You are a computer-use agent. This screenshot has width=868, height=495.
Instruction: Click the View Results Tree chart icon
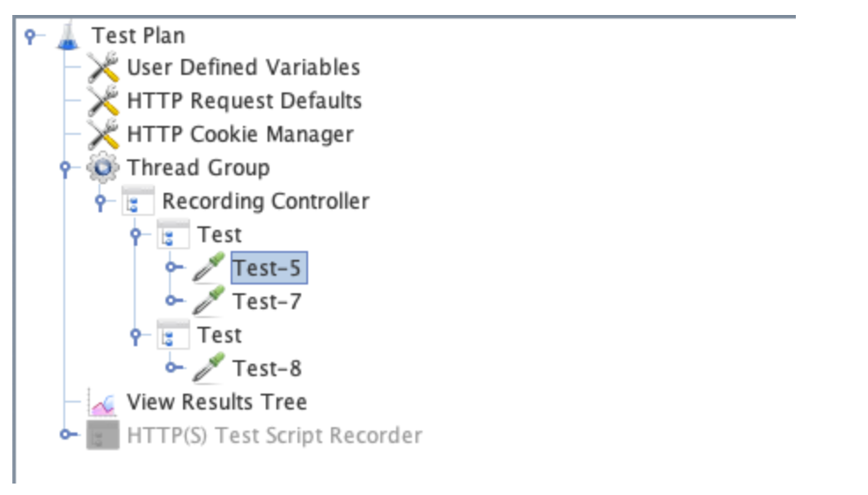click(103, 403)
